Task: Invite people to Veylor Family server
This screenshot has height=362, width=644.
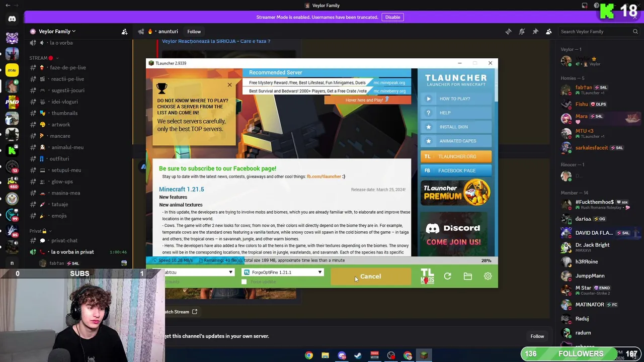Action: 124,31
